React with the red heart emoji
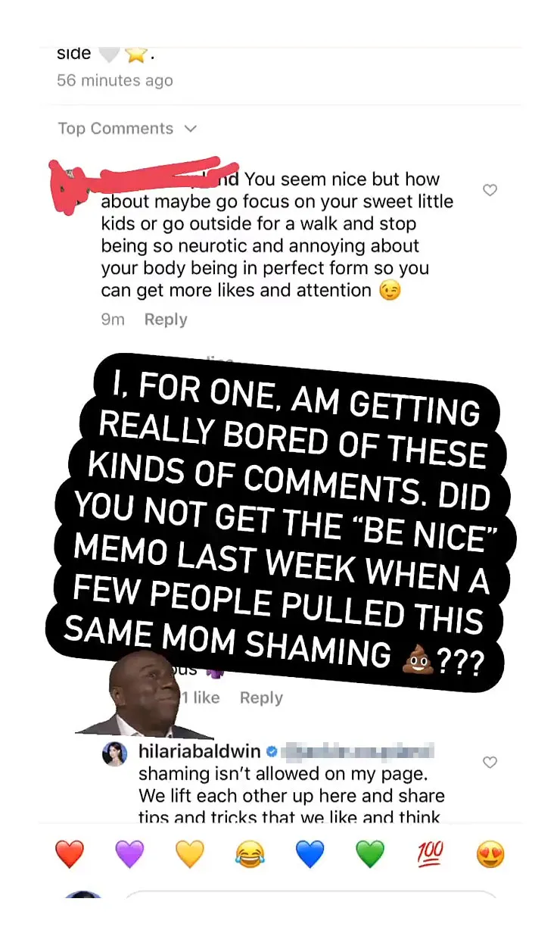The width and height of the screenshot is (560, 936). coord(69,853)
